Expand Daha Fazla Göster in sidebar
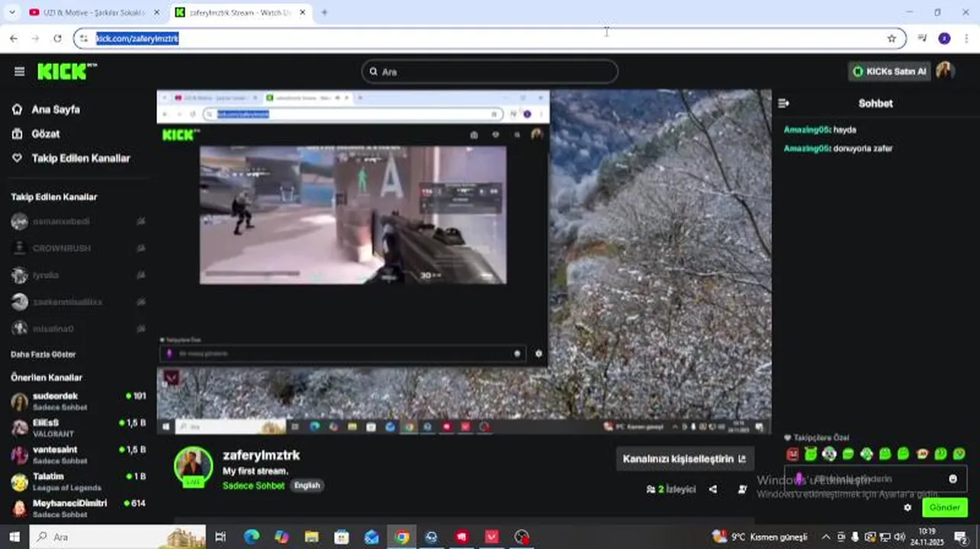Screen dimensions: 980x549 click(43, 355)
